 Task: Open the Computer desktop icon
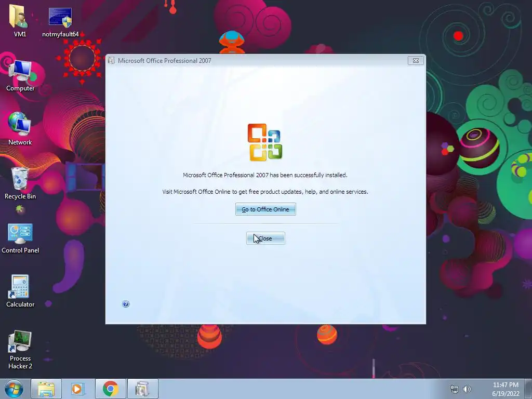[20, 75]
